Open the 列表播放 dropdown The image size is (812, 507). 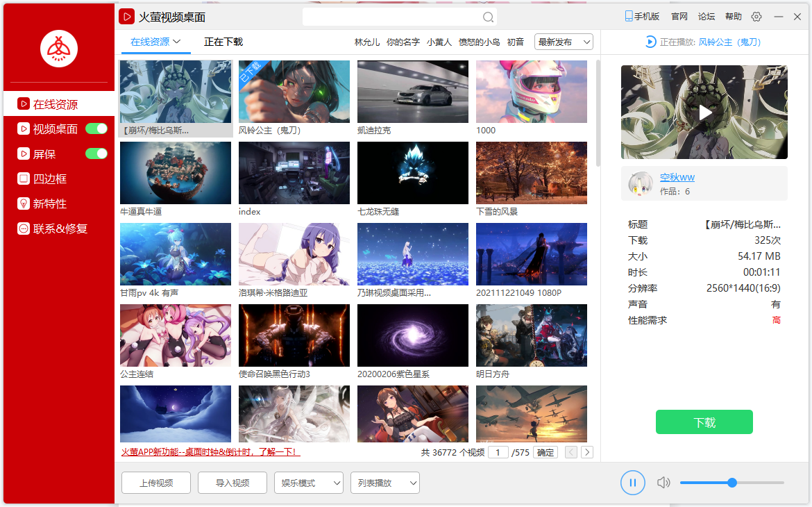pyautogui.click(x=384, y=483)
